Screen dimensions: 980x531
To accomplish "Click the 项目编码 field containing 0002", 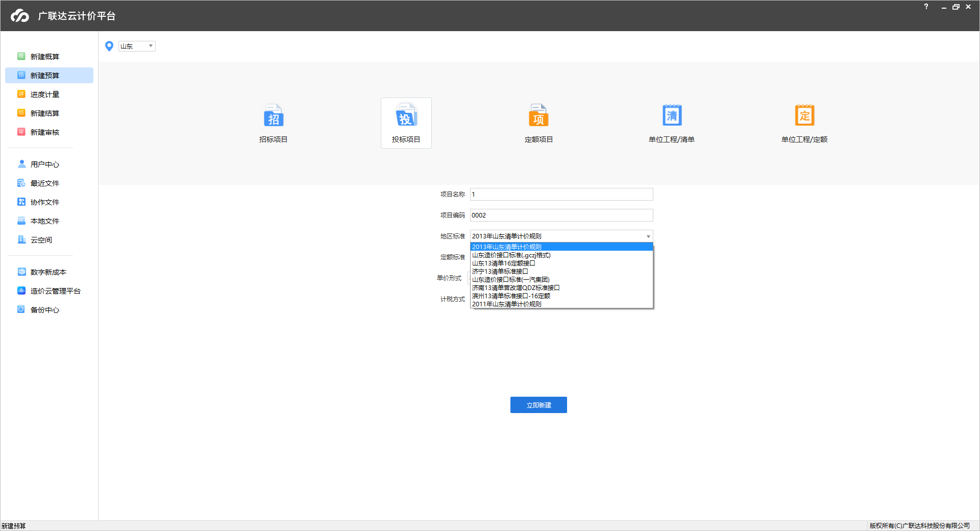I will coord(561,215).
